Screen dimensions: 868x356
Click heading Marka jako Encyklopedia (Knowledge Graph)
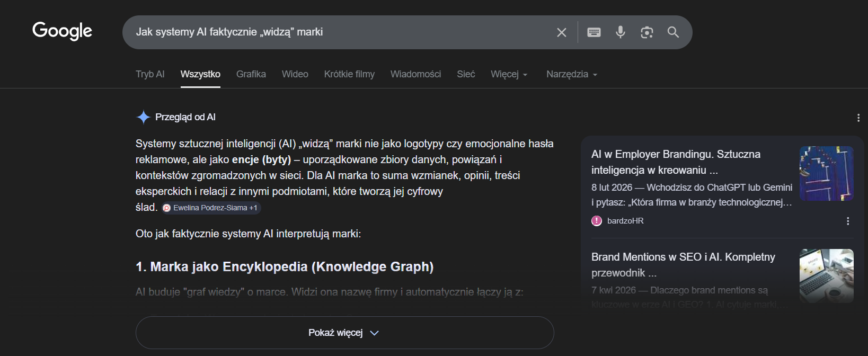coord(285,266)
